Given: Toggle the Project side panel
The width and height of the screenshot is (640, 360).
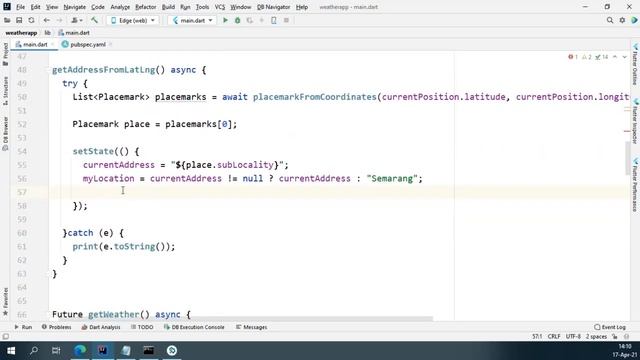Looking at the screenshot, I should (x=5, y=54).
